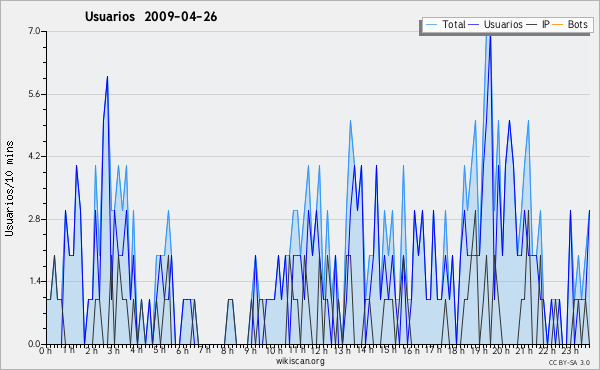Click the y-axis label '5.6'
The image size is (600, 370).
[34, 94]
